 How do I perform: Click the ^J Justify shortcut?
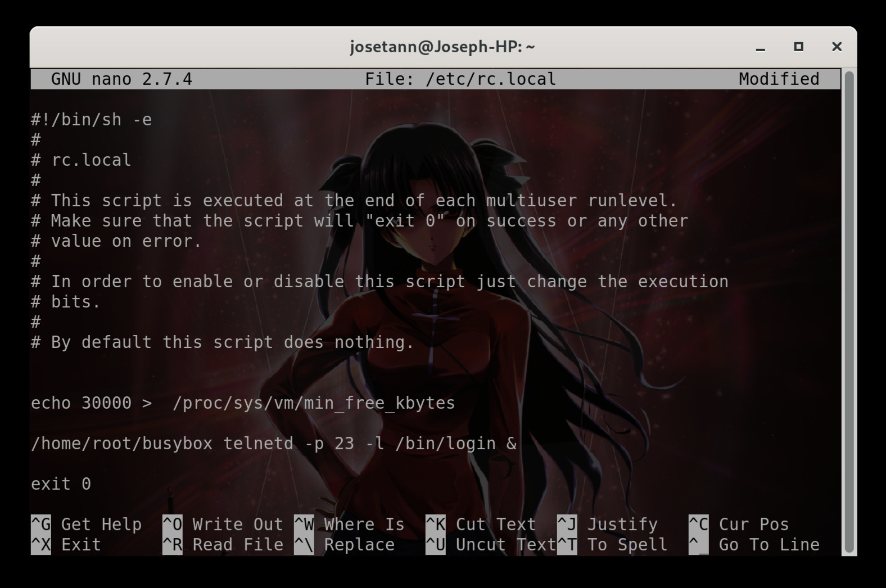[x=607, y=524]
